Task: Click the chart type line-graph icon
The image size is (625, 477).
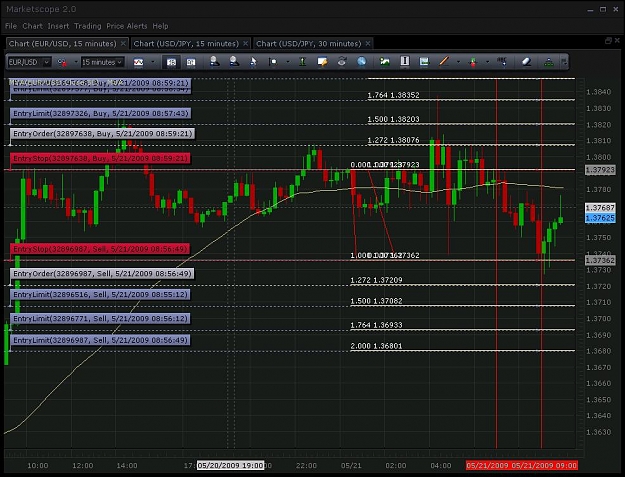Action: pos(138,62)
